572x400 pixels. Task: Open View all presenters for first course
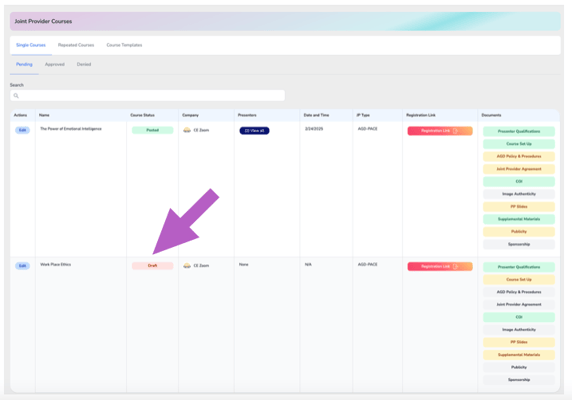[254, 131]
